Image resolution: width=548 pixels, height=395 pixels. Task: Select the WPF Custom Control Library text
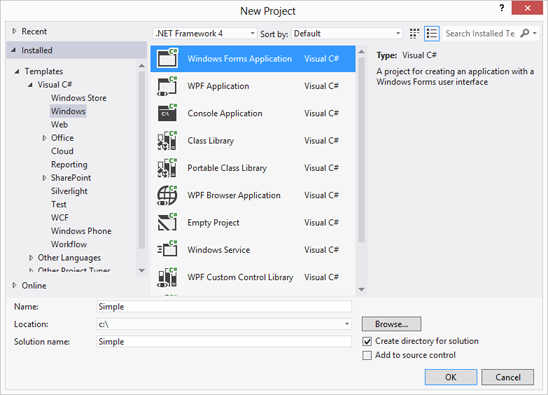[240, 277]
